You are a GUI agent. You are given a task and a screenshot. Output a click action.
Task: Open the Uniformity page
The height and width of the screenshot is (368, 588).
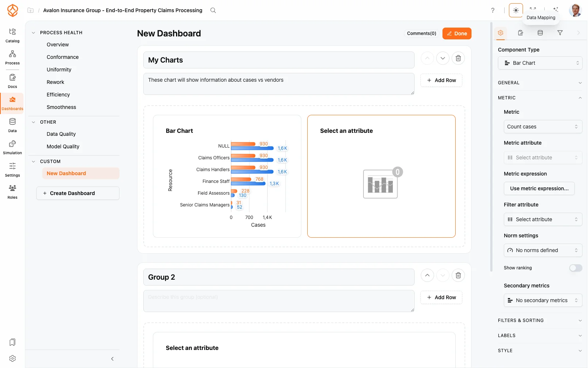pos(59,70)
